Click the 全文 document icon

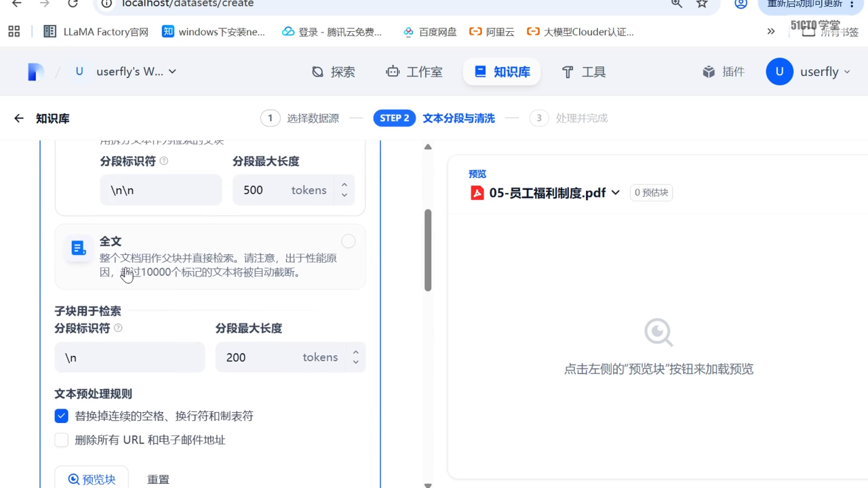(x=78, y=248)
